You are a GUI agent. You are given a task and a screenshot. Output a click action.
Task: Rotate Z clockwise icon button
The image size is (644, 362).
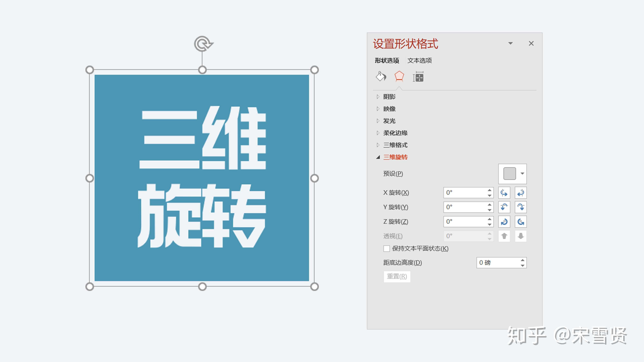point(504,222)
